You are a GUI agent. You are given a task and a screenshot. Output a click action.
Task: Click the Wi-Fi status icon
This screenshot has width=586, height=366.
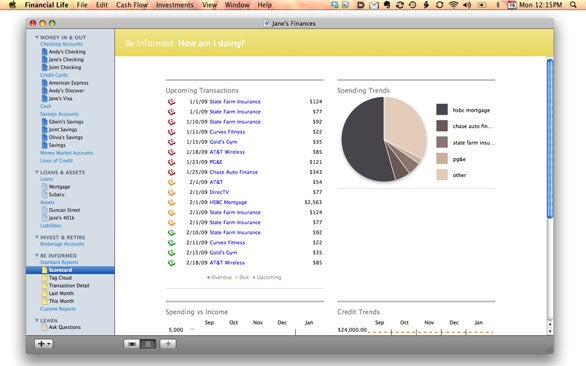(x=453, y=5)
